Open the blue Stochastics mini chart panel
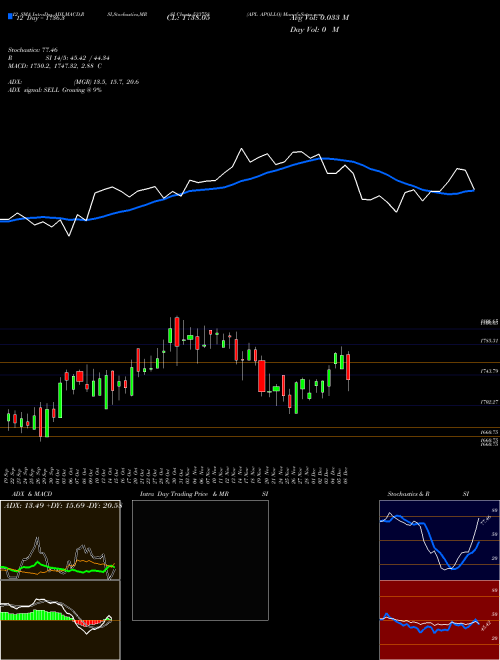The width and height of the screenshot is (500, 660). (439, 540)
